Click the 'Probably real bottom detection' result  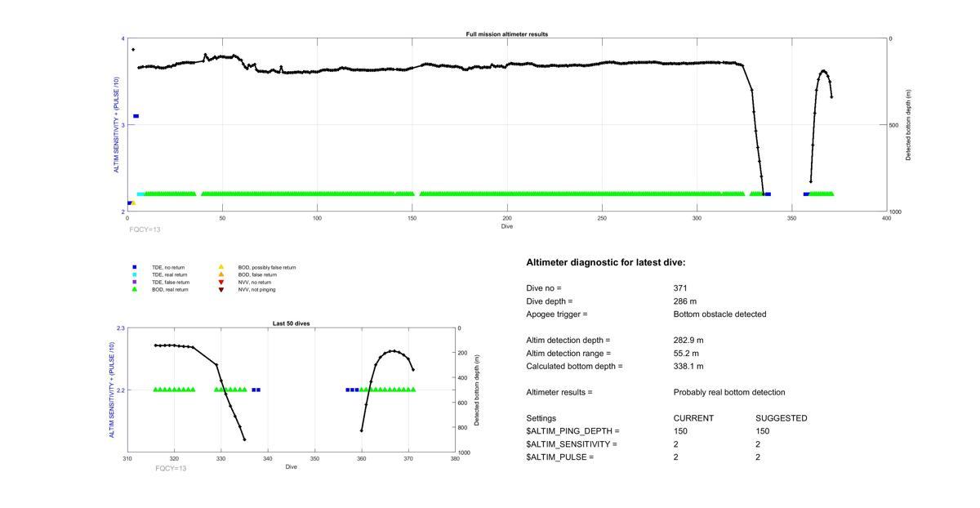click(729, 393)
